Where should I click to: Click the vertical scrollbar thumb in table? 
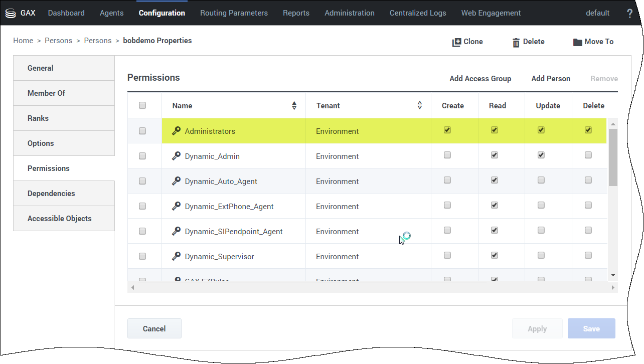point(613,157)
